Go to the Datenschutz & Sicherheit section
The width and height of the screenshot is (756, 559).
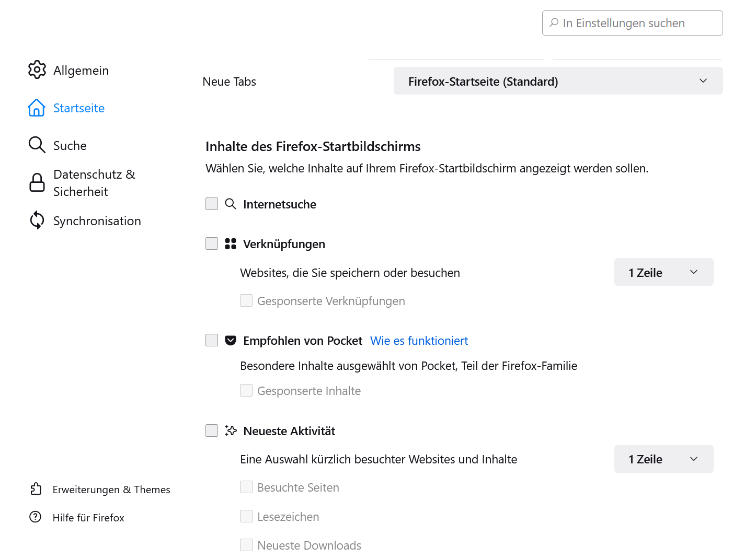pos(94,182)
